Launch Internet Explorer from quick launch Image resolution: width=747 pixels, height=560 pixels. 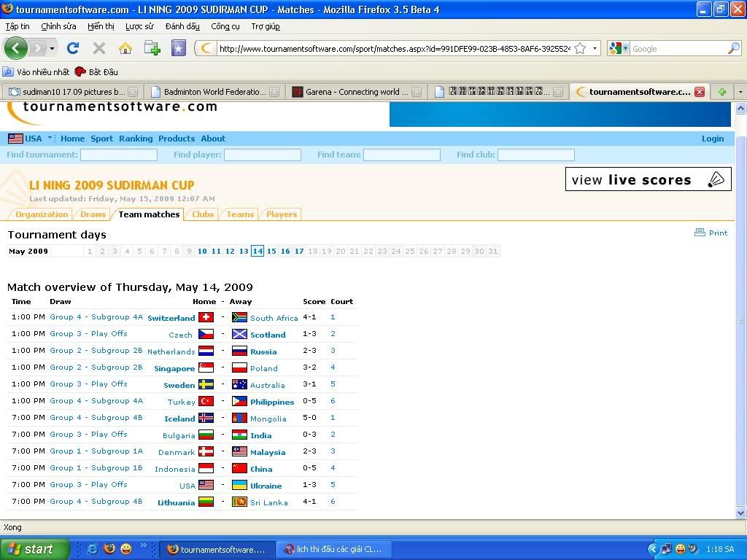(92, 549)
